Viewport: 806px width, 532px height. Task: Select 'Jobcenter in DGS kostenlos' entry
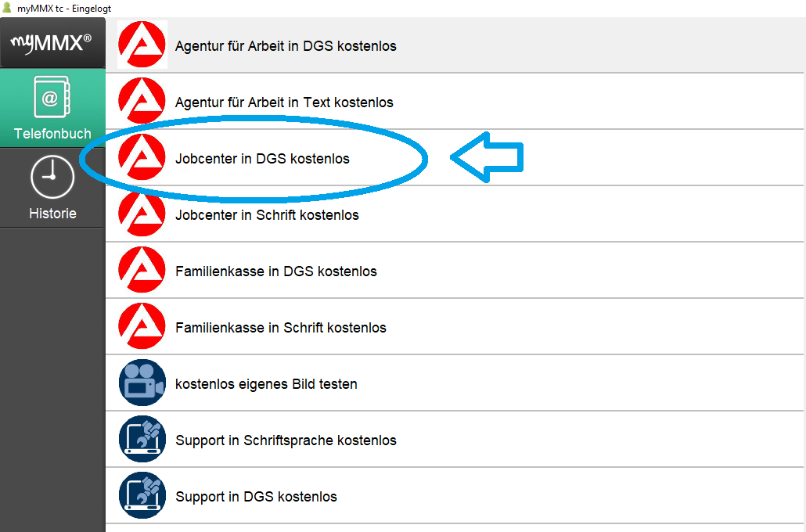[262, 159]
